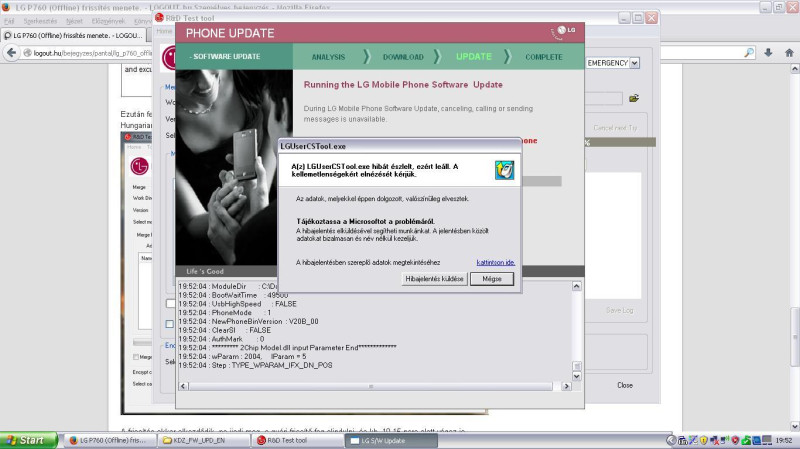
Task: Open the Előzmények menu in Firefox
Action: 108,21
